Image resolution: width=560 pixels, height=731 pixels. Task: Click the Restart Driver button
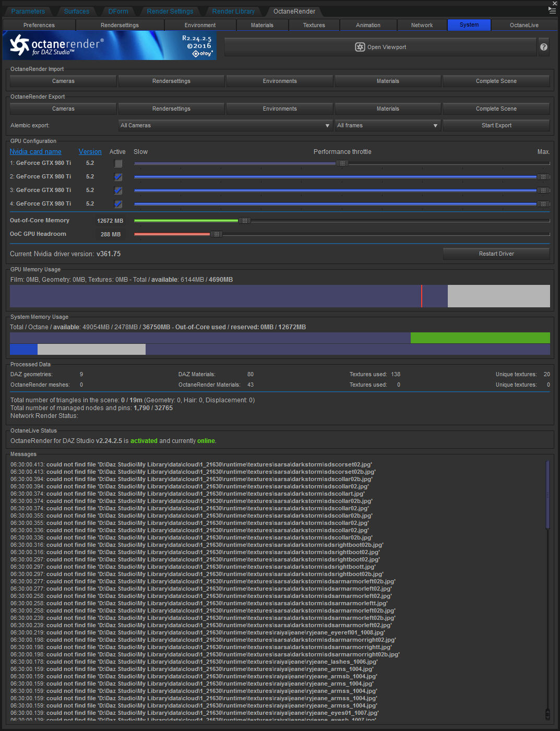[x=496, y=254]
